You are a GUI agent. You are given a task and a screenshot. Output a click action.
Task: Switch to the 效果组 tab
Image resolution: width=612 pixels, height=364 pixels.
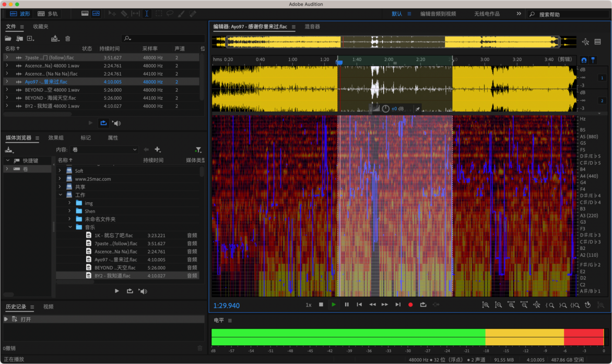click(x=56, y=138)
